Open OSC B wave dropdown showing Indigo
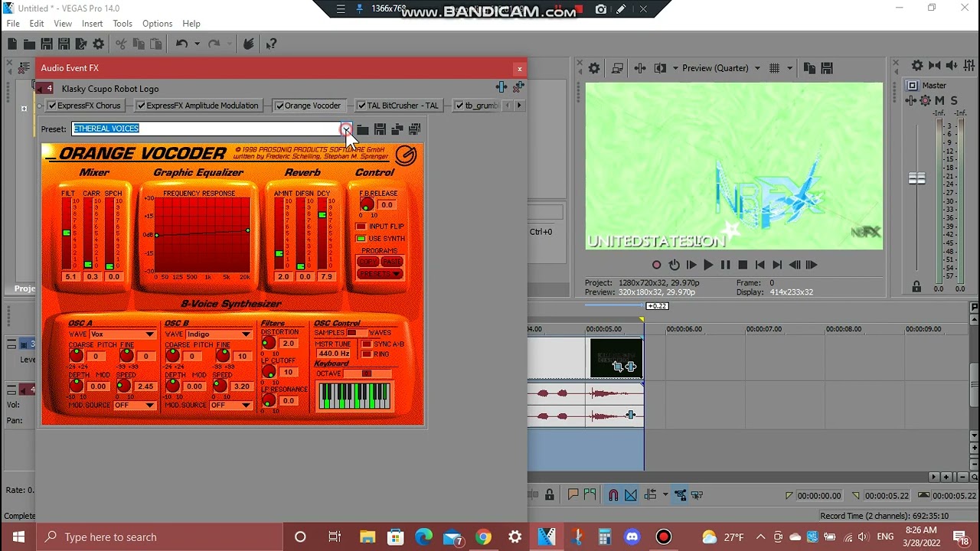Image resolution: width=980 pixels, height=551 pixels. coord(246,334)
